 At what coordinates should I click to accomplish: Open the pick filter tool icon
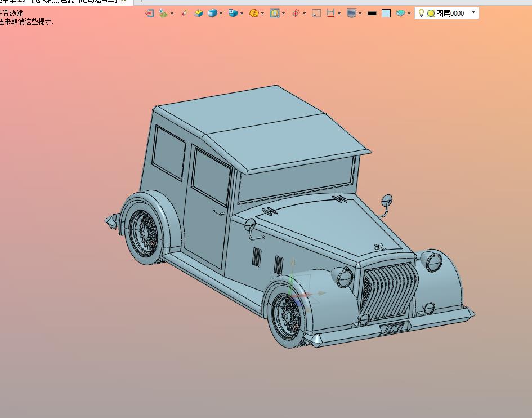163,14
